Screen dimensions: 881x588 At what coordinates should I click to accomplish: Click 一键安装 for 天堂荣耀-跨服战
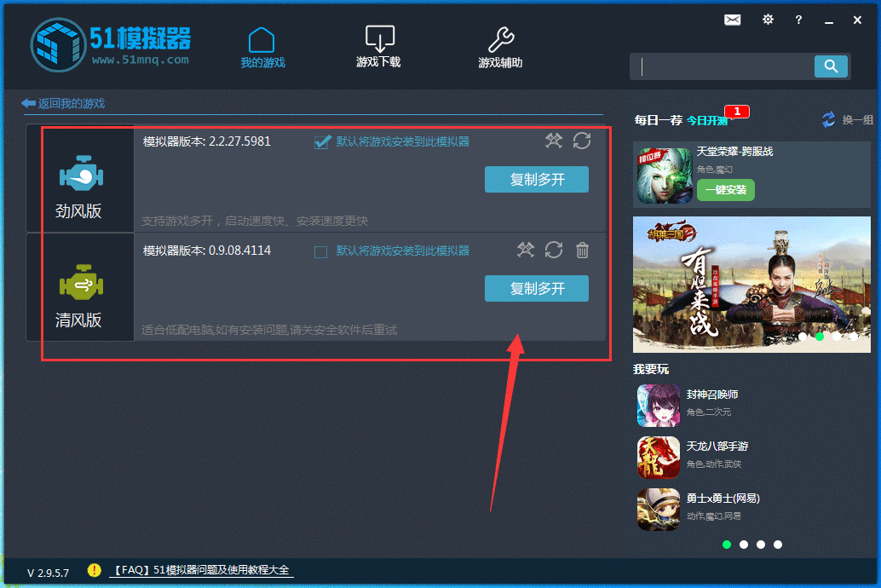727,189
